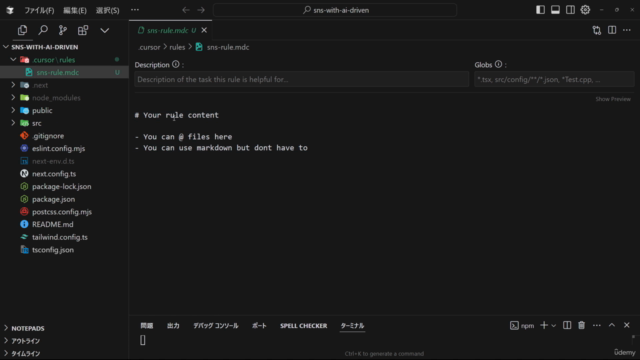Open the 編集(E) menu

click(x=75, y=10)
